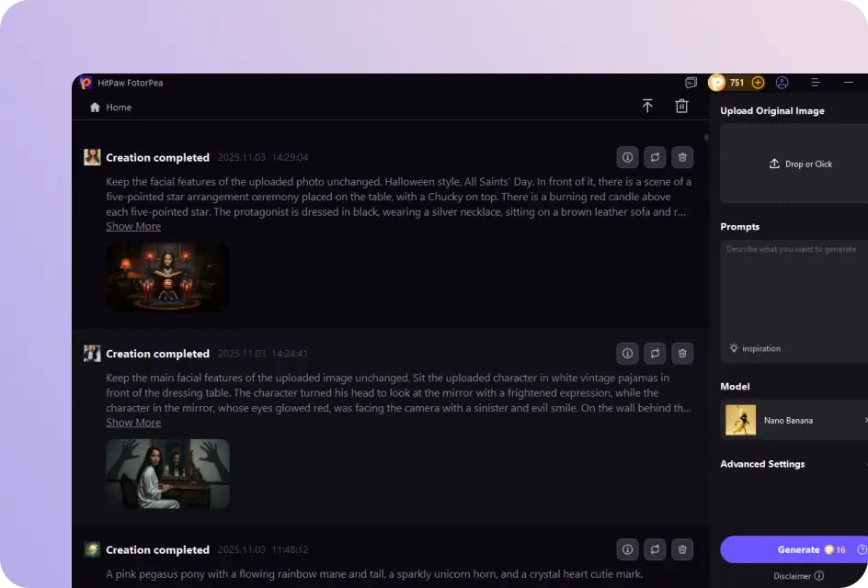Click the back-to-top arrow icon
Viewport: 868px width, 588px height.
(x=647, y=107)
